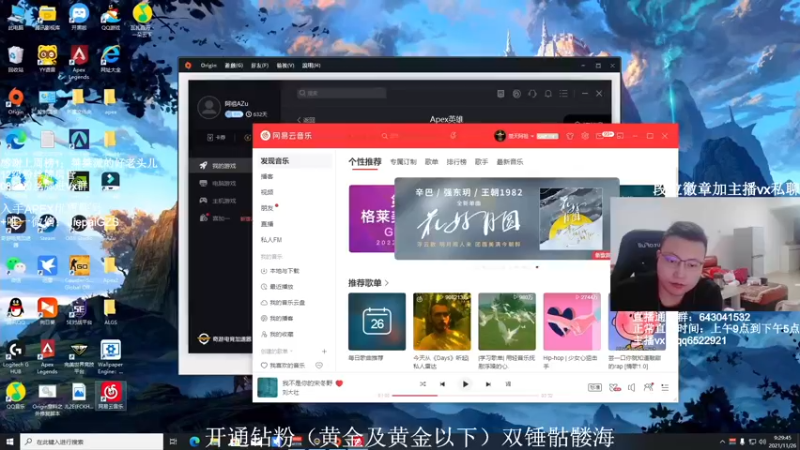Image resolution: width=800 pixels, height=450 pixels.
Task: Start heartbeat mode beside 我喜欢的音乐
Action: [x=319, y=365]
